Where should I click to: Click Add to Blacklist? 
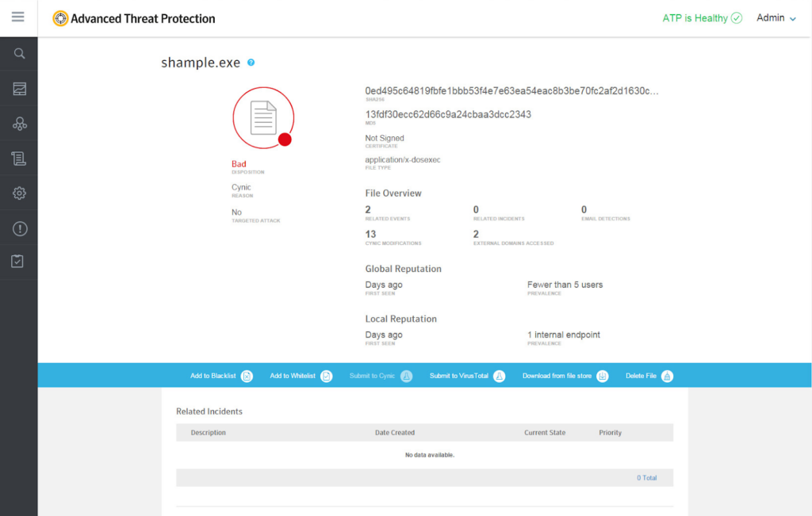point(221,376)
